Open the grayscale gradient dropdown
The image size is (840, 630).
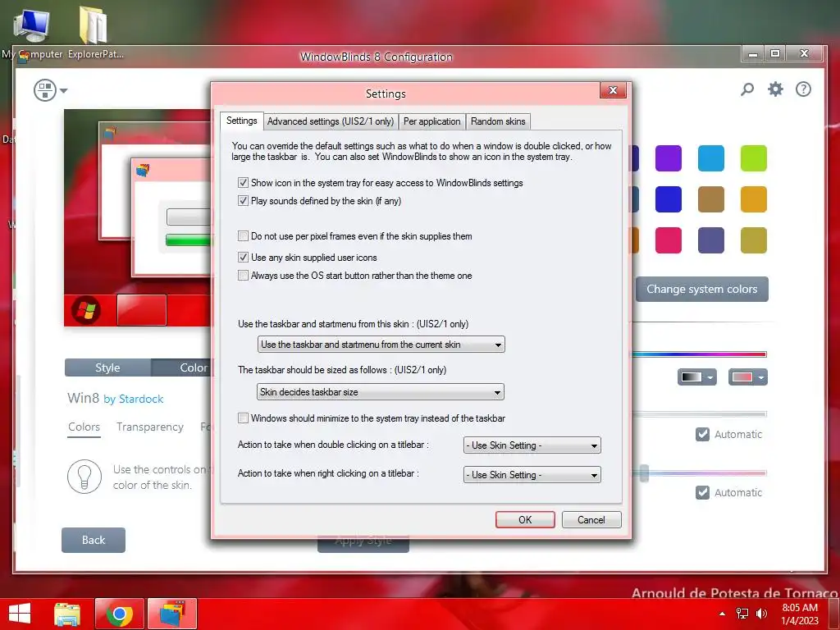[697, 377]
